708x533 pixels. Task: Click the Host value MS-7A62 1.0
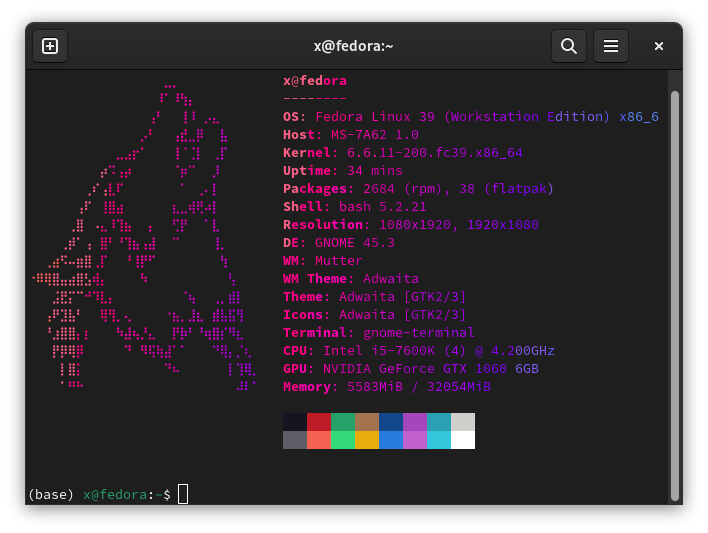(375, 135)
